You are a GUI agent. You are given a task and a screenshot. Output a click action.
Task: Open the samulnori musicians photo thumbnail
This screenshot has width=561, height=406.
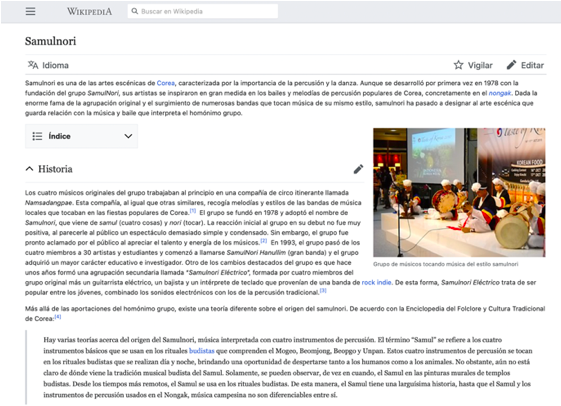tap(459, 192)
